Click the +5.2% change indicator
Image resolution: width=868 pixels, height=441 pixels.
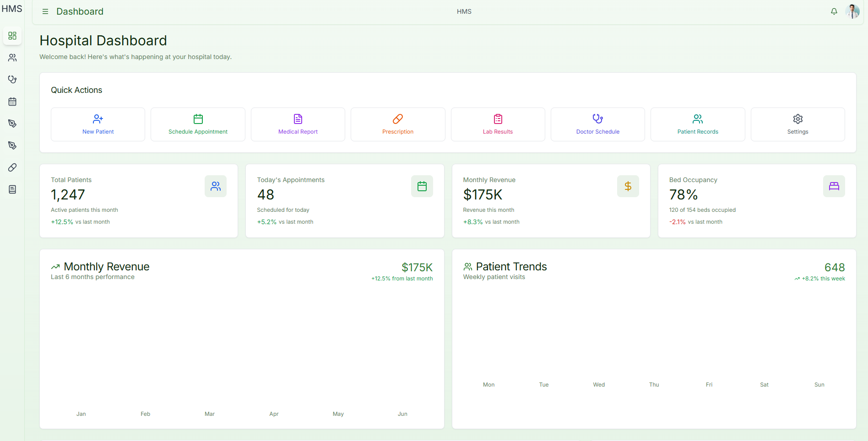[267, 222]
